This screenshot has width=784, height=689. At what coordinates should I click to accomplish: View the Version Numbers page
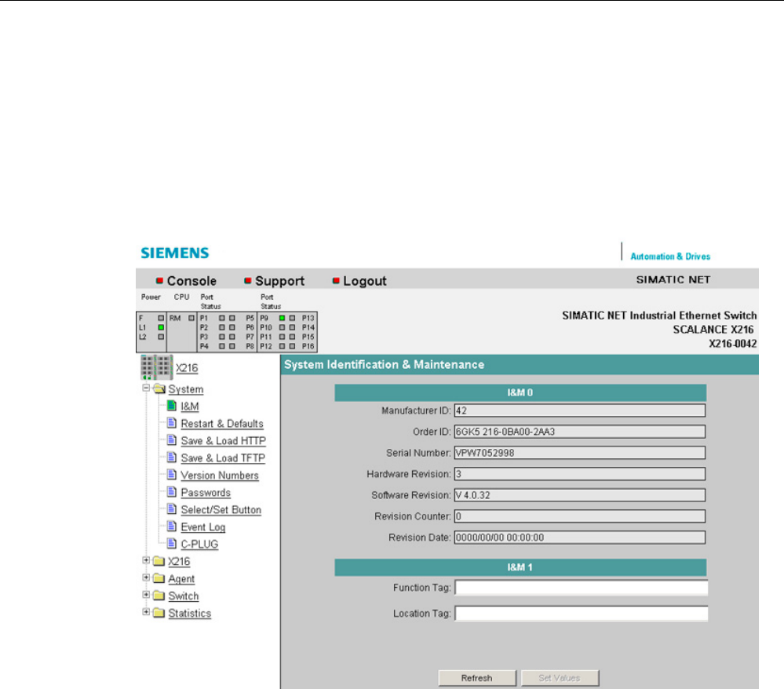tap(220, 476)
